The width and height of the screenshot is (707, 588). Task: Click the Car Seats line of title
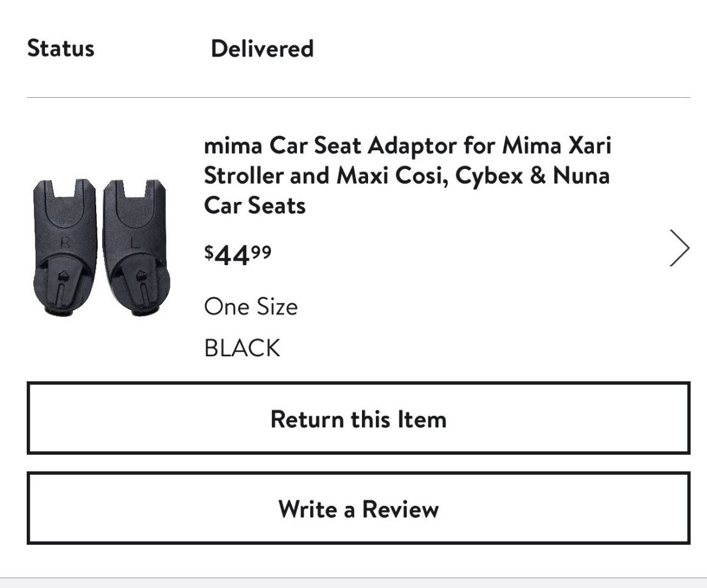254,206
